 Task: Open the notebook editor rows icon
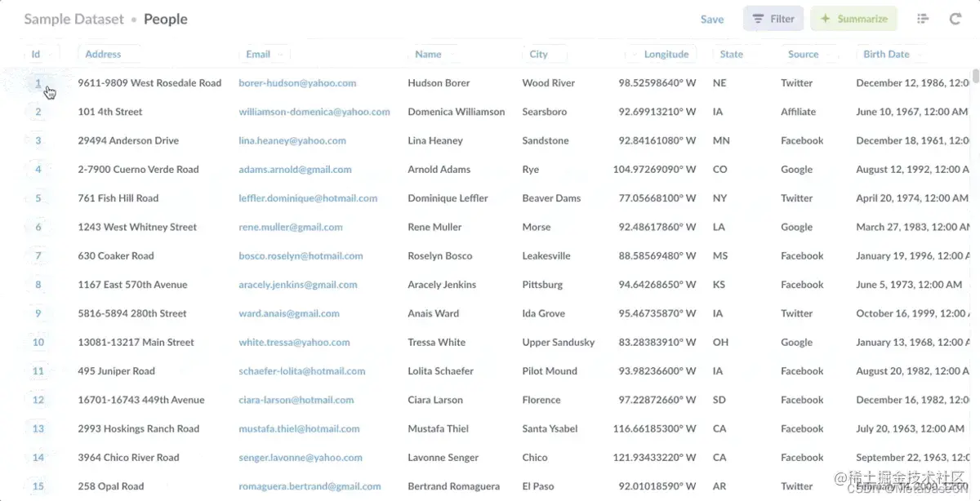point(923,19)
